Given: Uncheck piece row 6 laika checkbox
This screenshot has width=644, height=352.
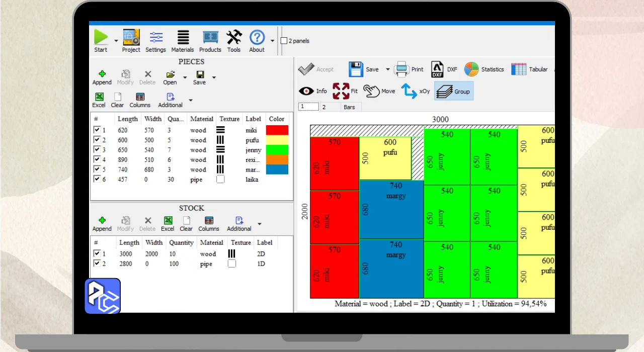Looking at the screenshot, I should point(97,179).
